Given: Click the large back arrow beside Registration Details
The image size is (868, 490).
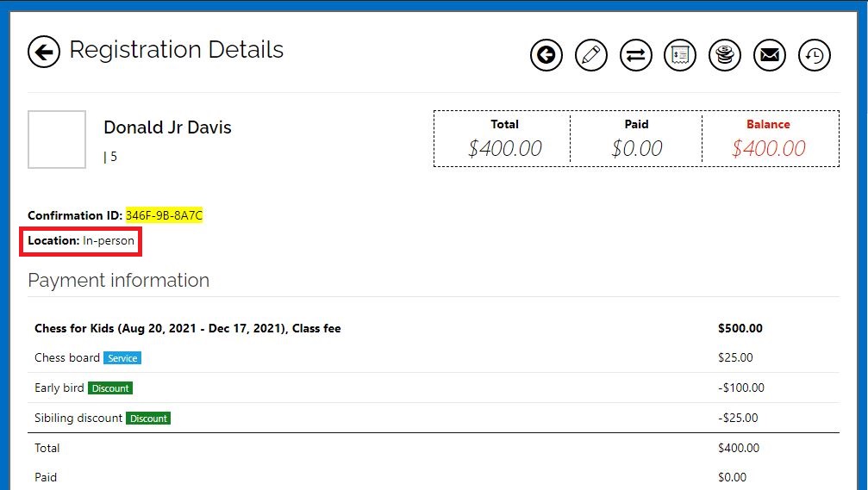Looking at the screenshot, I should [x=44, y=52].
